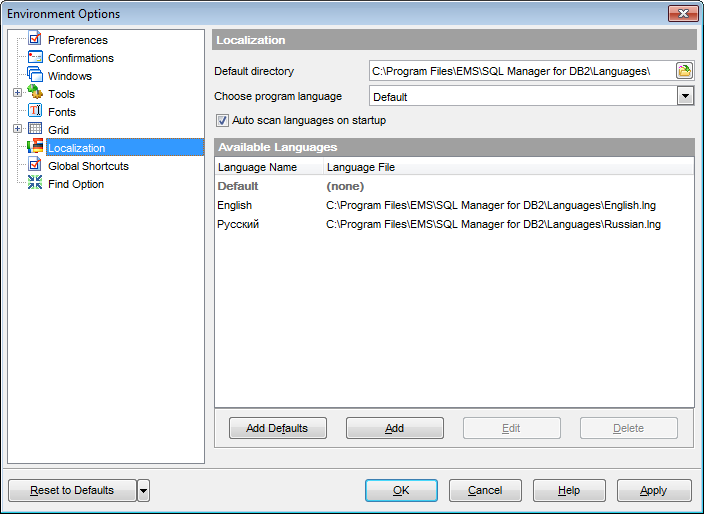Click the Confirmations icon in the tree

(x=35, y=58)
